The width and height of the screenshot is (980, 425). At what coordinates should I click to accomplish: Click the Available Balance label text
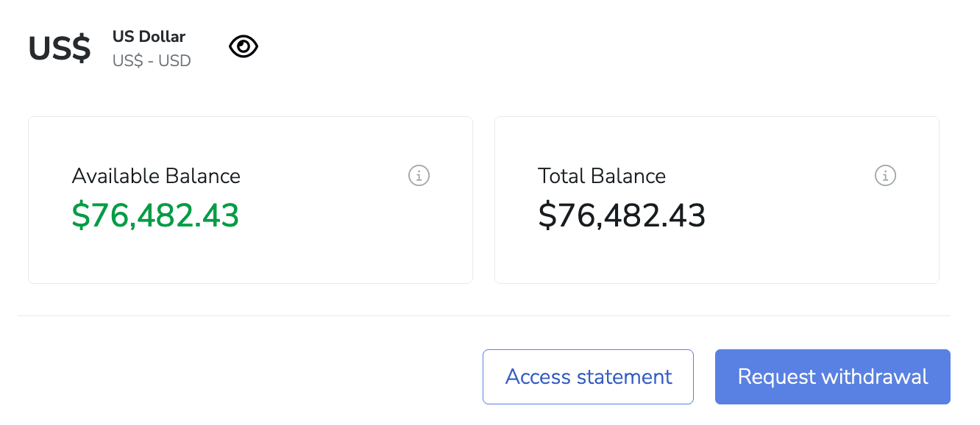tap(156, 176)
